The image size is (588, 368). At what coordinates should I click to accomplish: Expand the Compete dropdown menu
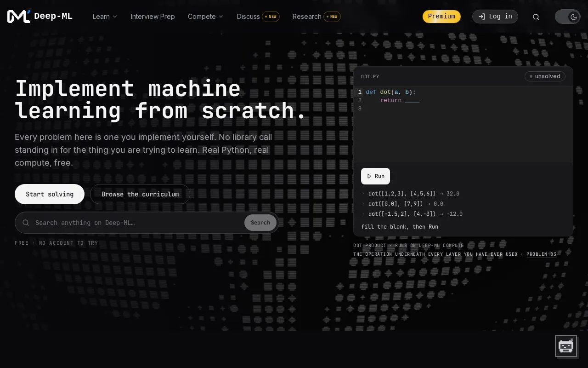205,17
